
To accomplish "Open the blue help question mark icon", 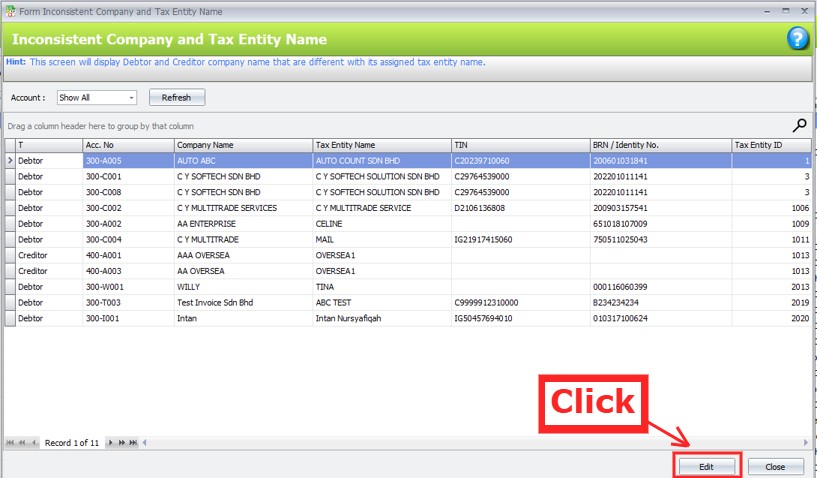I will coord(796,39).
